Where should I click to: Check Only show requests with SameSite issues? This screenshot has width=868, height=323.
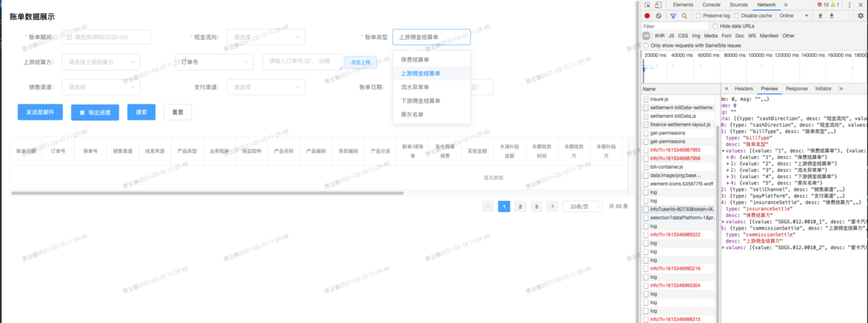pos(647,45)
